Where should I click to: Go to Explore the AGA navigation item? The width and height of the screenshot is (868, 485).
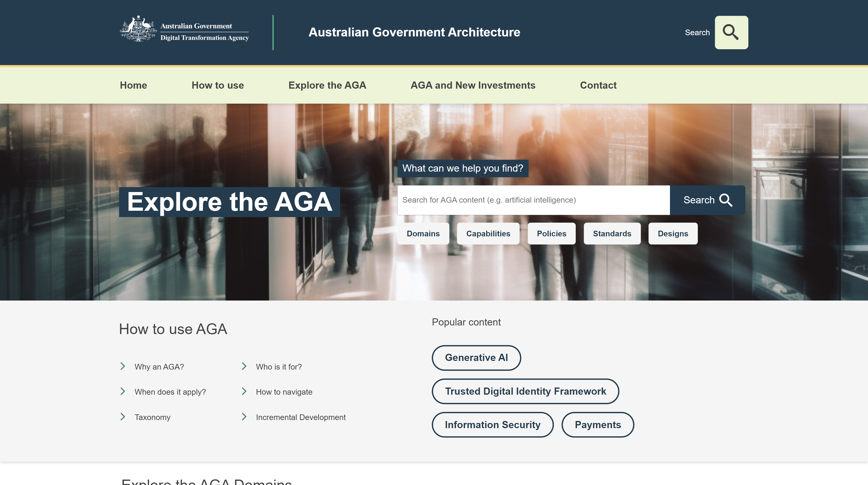[327, 85]
